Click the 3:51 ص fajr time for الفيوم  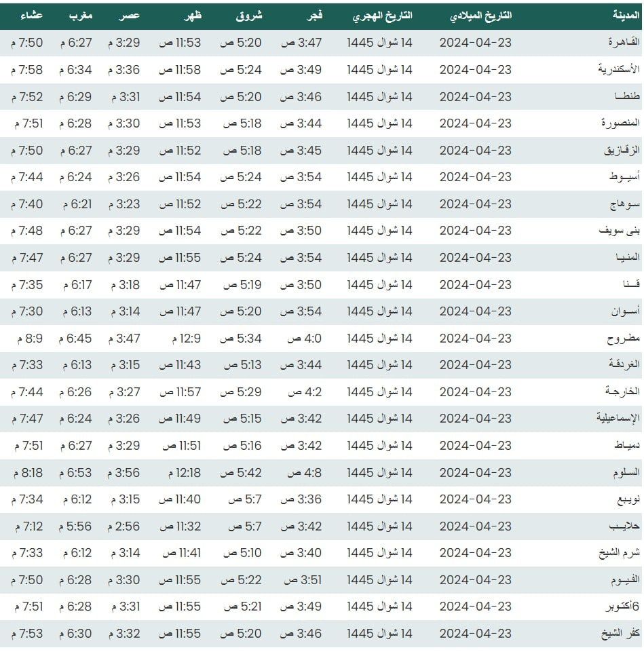(303, 580)
